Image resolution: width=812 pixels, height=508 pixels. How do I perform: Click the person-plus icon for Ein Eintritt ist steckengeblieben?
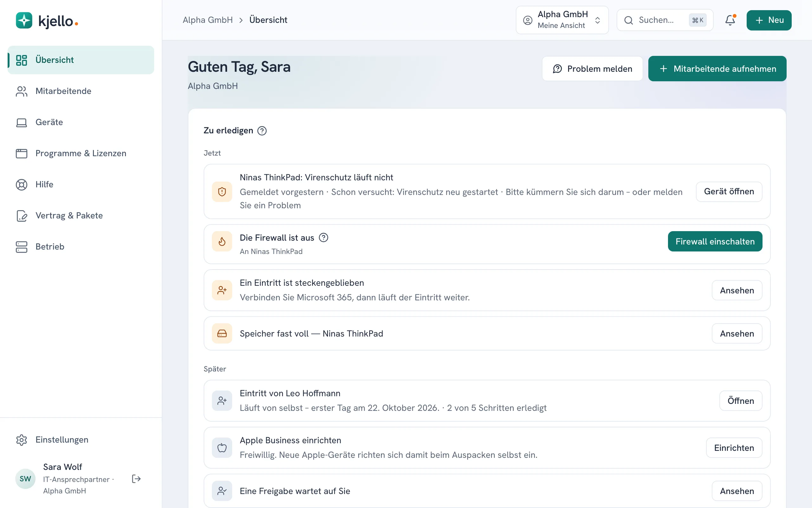coord(222,290)
